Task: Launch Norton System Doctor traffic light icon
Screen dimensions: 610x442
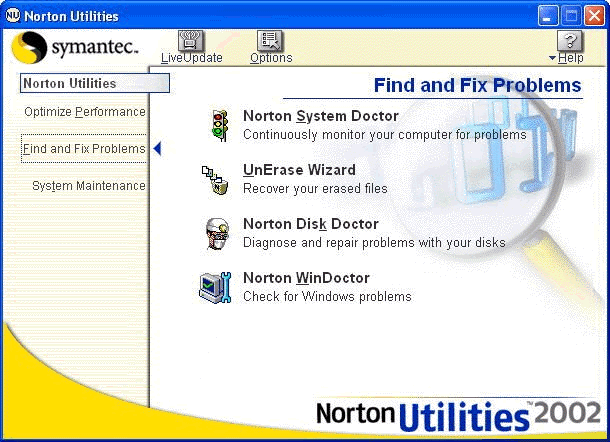Action: tap(219, 125)
